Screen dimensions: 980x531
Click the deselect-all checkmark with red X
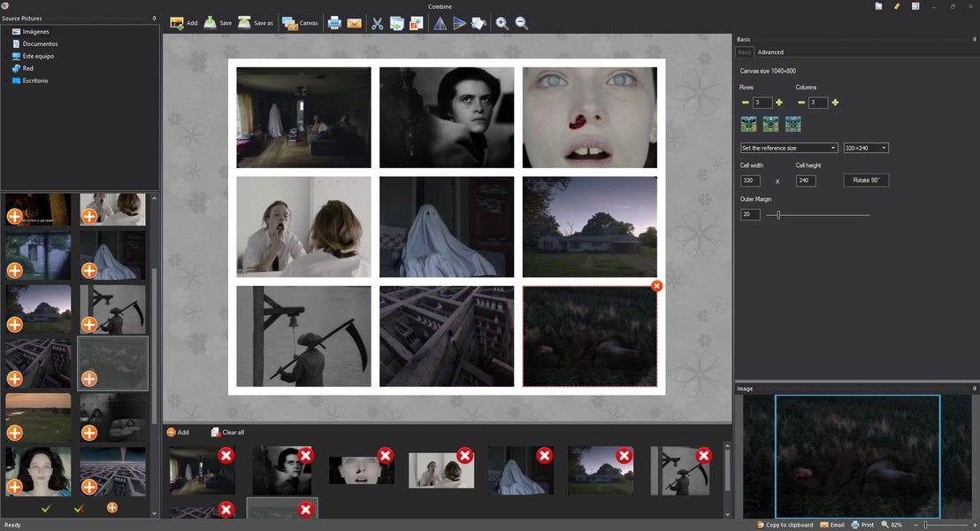coord(79,508)
